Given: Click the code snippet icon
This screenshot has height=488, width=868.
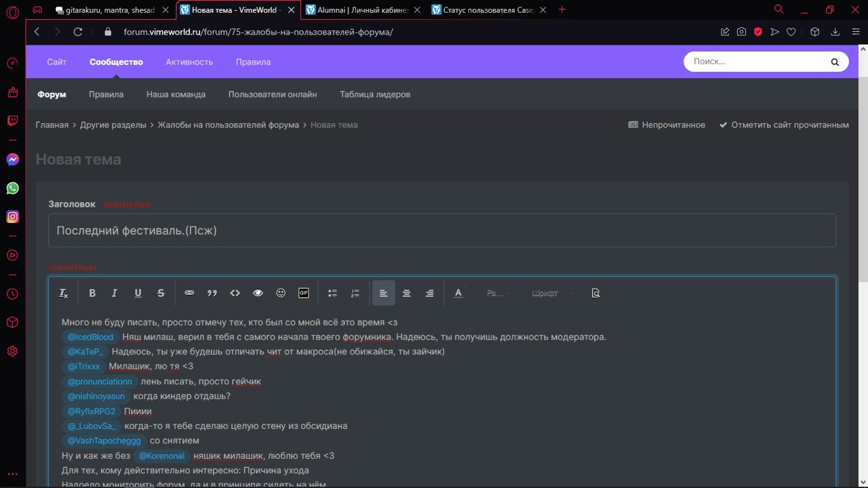Looking at the screenshot, I should (235, 293).
